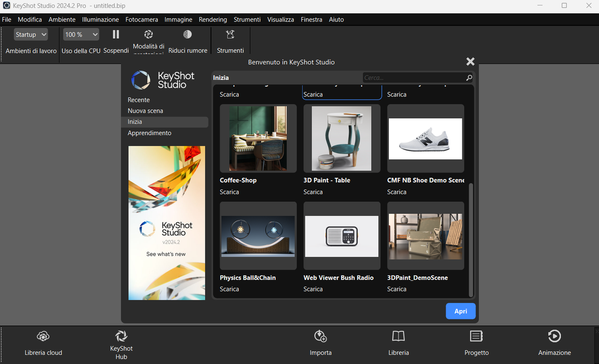This screenshot has height=364, width=599.
Task: Open the File menu
Action: point(7,20)
